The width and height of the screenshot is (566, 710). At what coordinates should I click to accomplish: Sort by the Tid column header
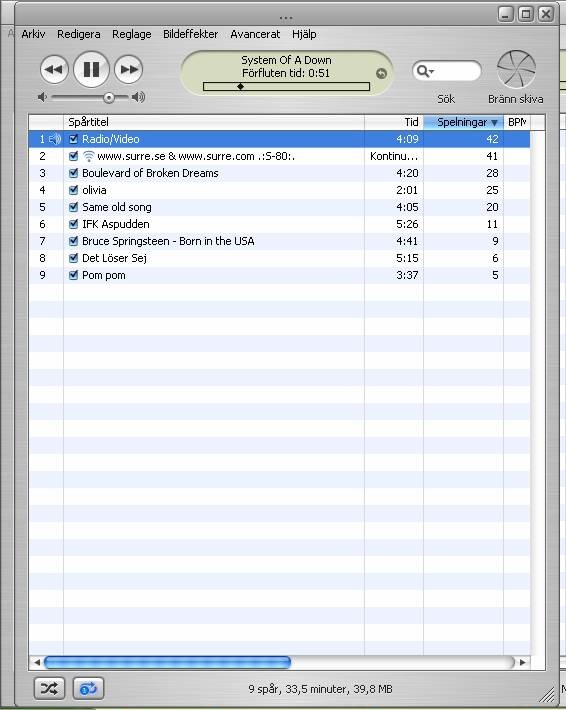[x=394, y=122]
